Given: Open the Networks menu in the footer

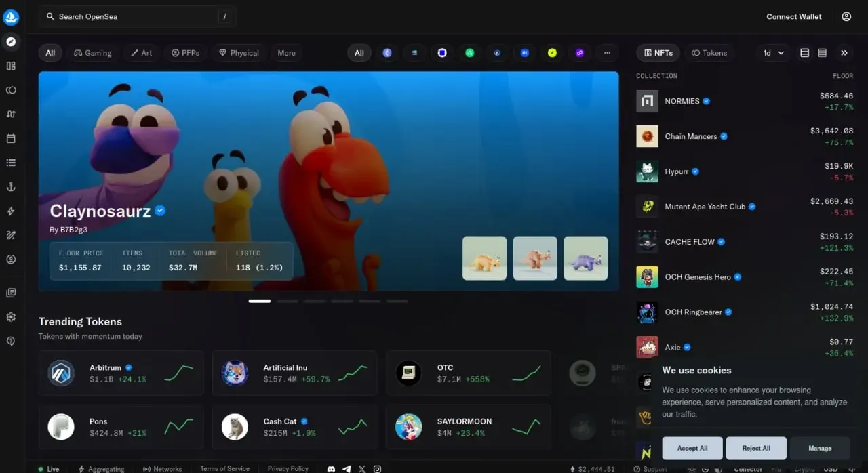Looking at the screenshot, I should [163, 469].
